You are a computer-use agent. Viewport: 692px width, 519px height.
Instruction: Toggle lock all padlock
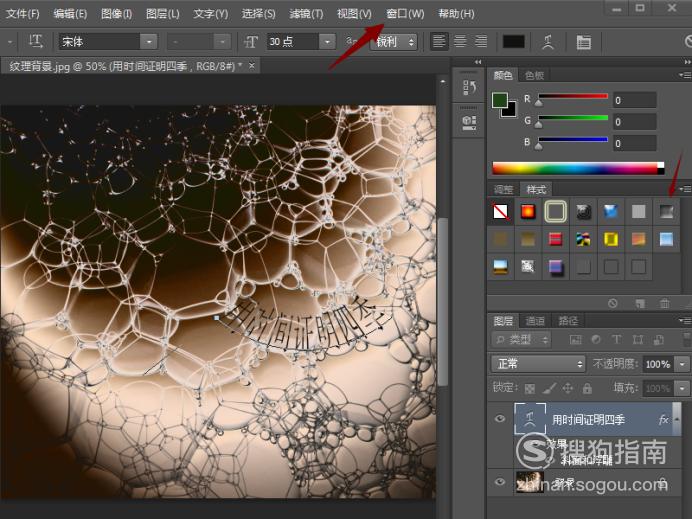click(587, 388)
